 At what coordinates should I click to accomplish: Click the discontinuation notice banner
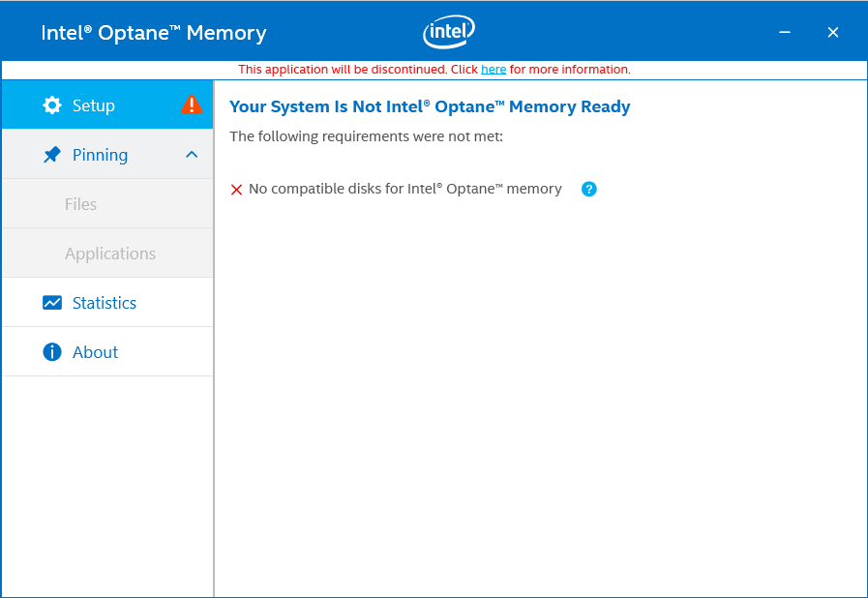[434, 69]
